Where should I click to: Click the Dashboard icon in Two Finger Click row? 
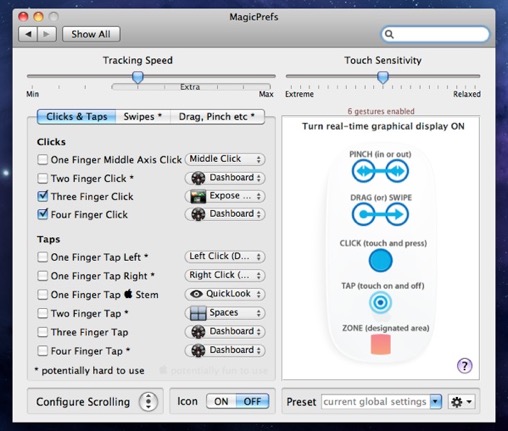coord(198,178)
